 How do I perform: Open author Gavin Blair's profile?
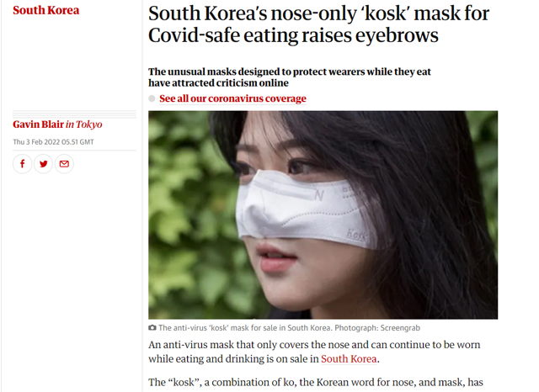38,124
